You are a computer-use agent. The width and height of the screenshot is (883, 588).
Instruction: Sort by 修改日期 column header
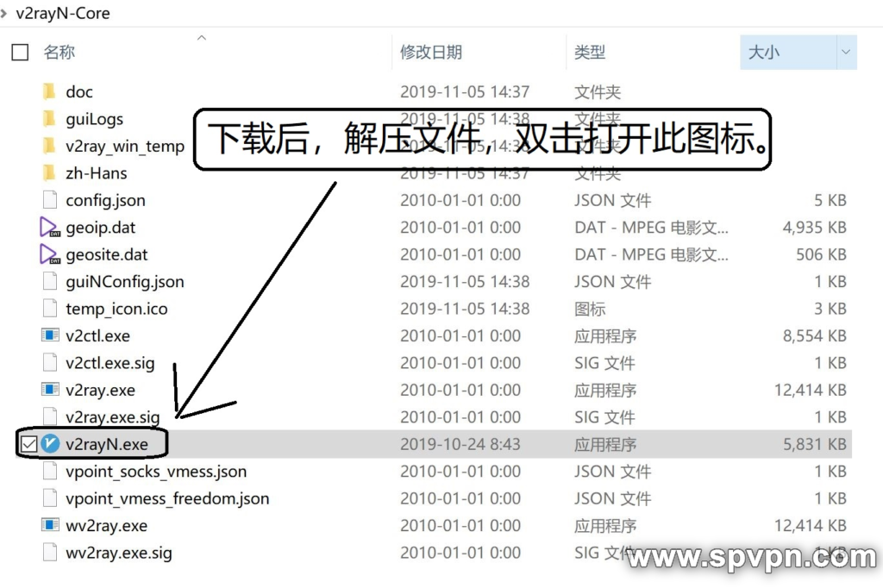pyautogui.click(x=430, y=53)
